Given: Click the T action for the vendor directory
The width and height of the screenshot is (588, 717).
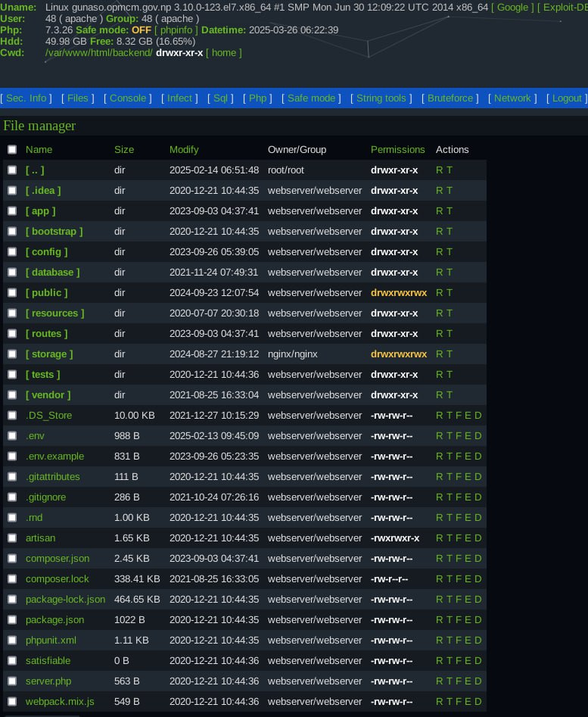Looking at the screenshot, I should (450, 394).
